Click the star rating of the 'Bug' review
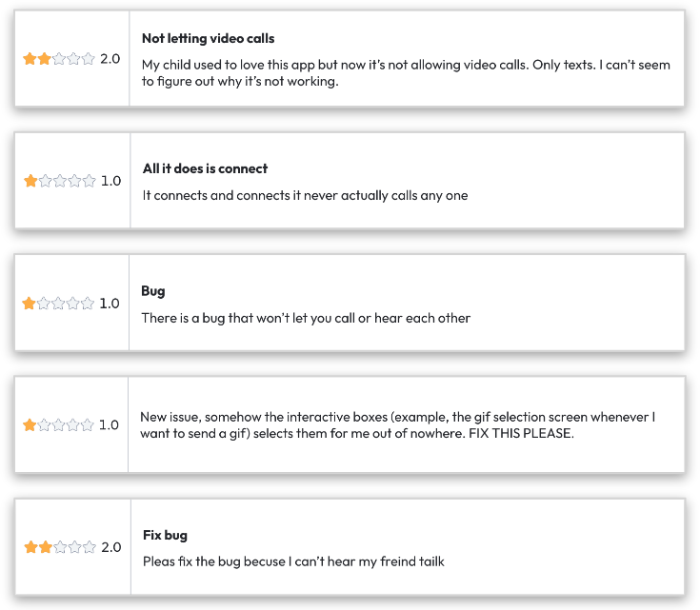The width and height of the screenshot is (700, 610). pyautogui.click(x=58, y=304)
